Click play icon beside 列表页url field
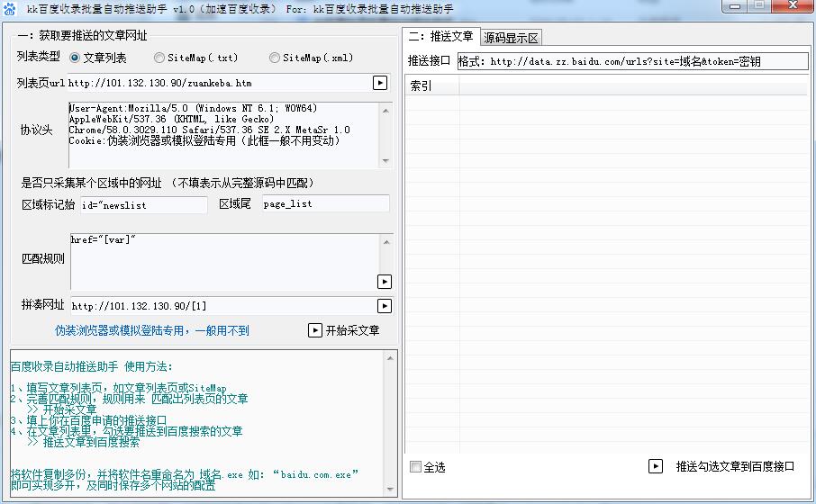Image resolution: width=816 pixels, height=504 pixels. coord(380,83)
